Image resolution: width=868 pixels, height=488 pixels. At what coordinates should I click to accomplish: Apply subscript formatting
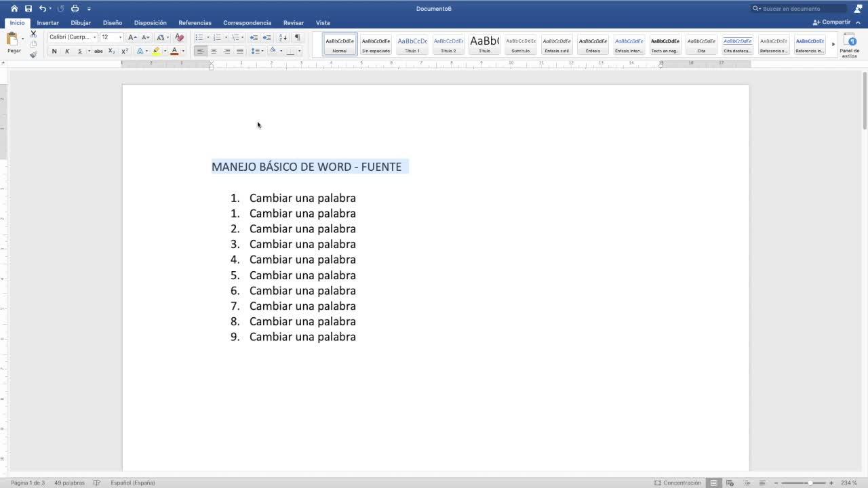tap(112, 52)
